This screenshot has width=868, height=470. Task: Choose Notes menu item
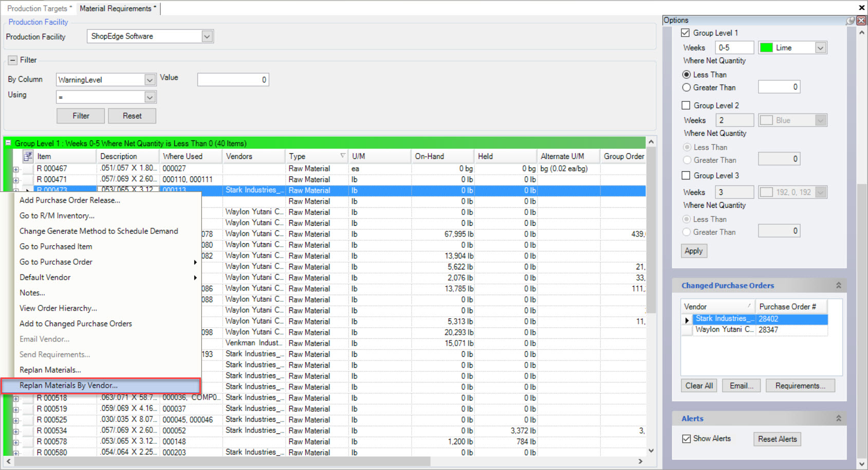coord(107,293)
